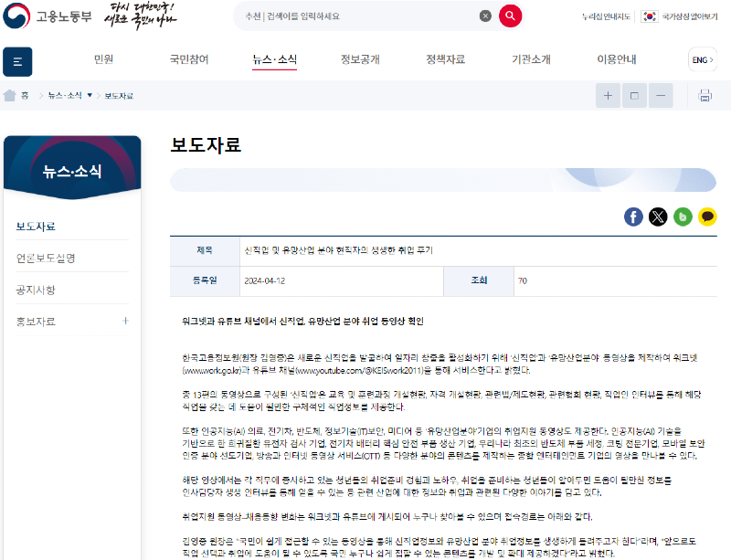
Task: Share article on X (Twitter)
Action: point(658,217)
